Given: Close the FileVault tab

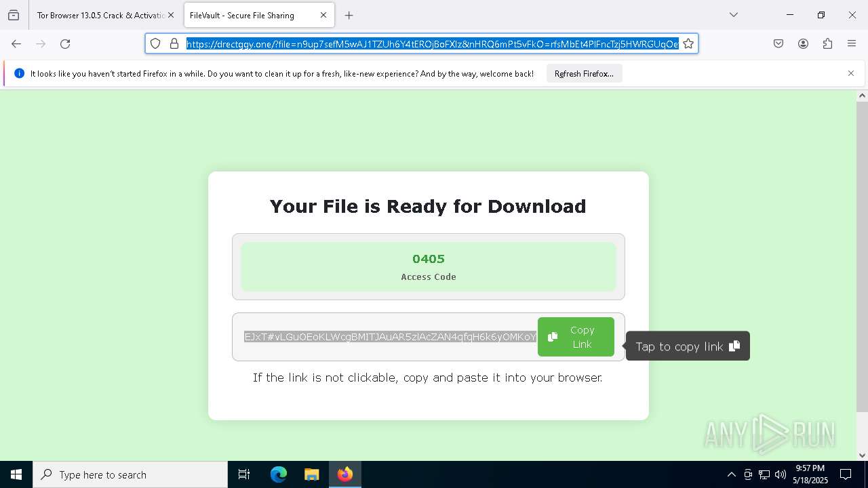Looking at the screenshot, I should (323, 15).
